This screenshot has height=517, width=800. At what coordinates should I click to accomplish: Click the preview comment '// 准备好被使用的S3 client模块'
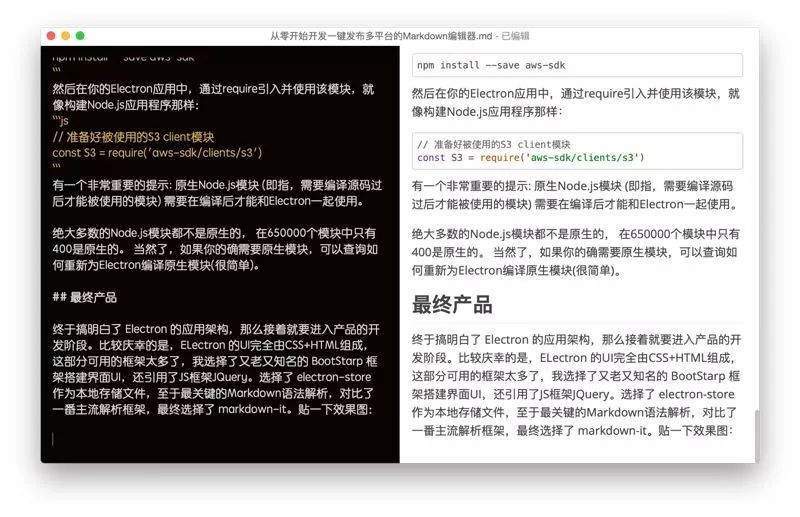(494, 144)
